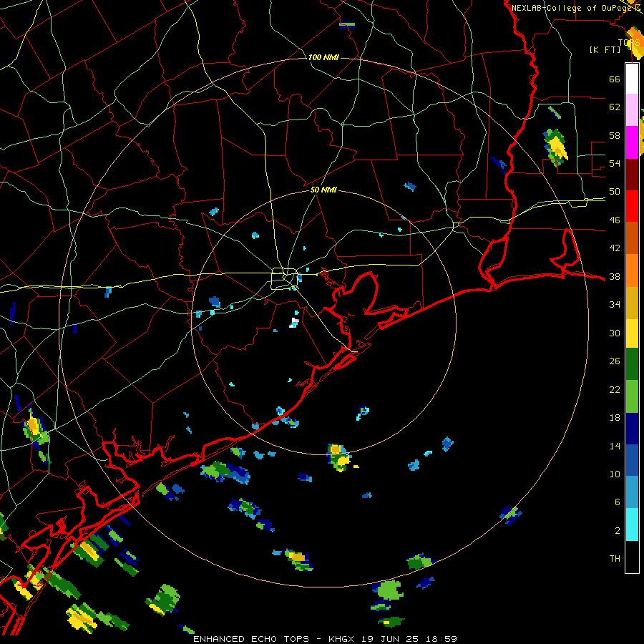
Task: Click the legend value 46
Action: pos(615,220)
